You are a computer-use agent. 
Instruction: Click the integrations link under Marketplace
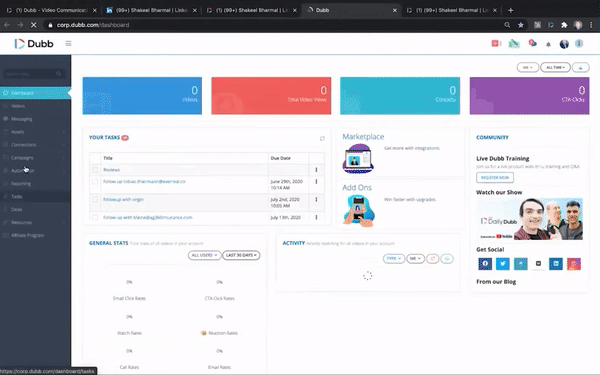tap(427, 148)
